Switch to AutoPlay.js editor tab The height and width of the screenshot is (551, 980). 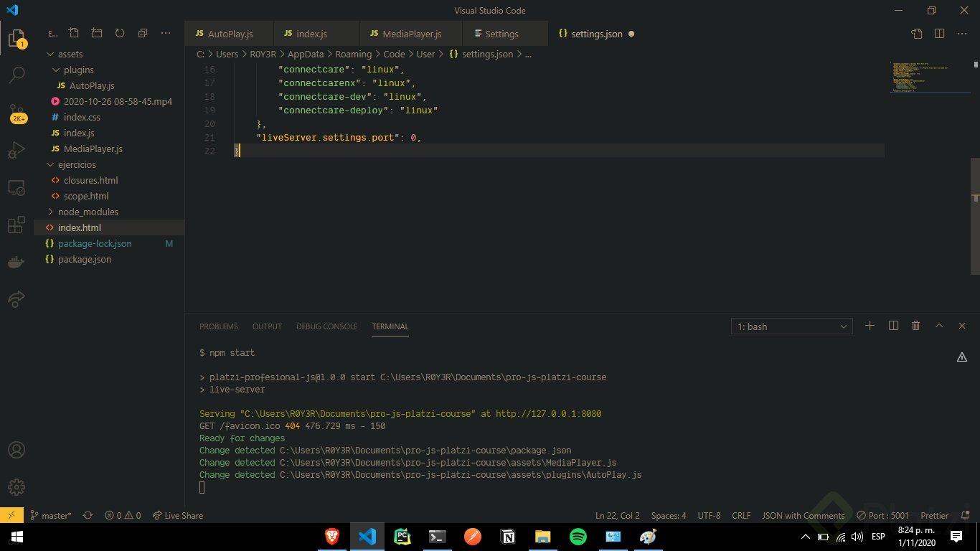point(230,34)
